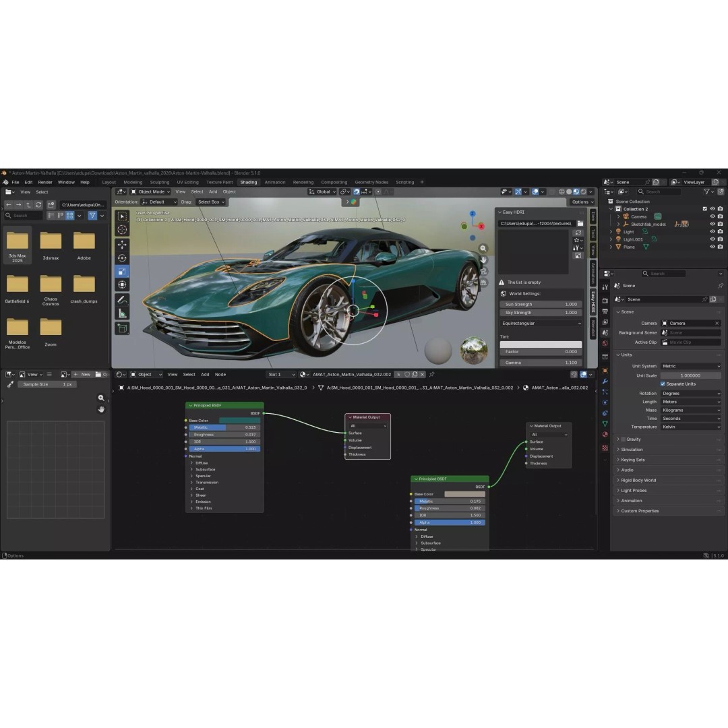Open the File menu
Viewport: 728px width, 728px height.
coord(16,183)
